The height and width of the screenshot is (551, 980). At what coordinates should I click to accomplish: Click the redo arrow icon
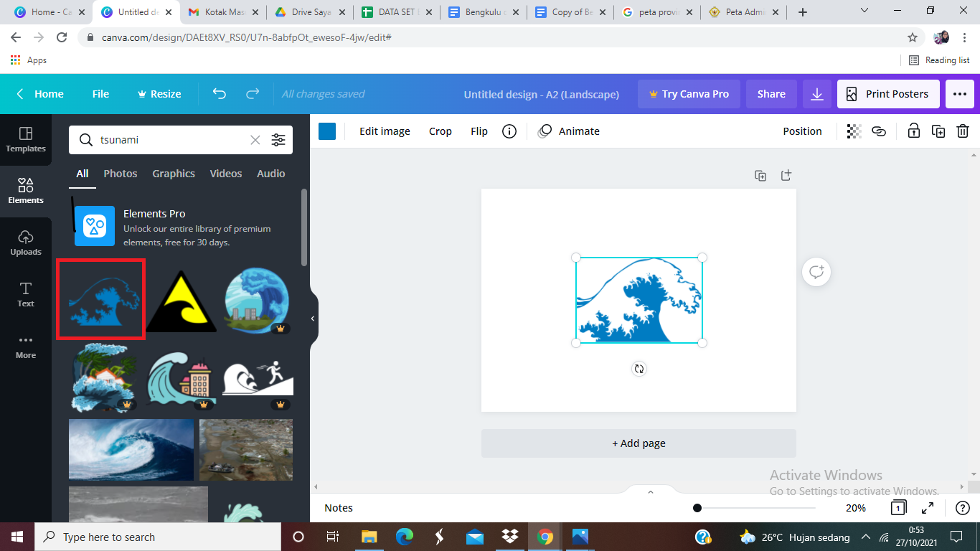point(253,94)
